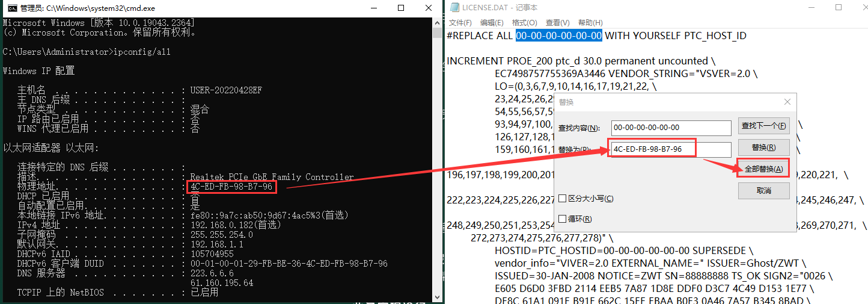
Task: Open the 文件(F) menu in Notepad
Action: coord(460,23)
